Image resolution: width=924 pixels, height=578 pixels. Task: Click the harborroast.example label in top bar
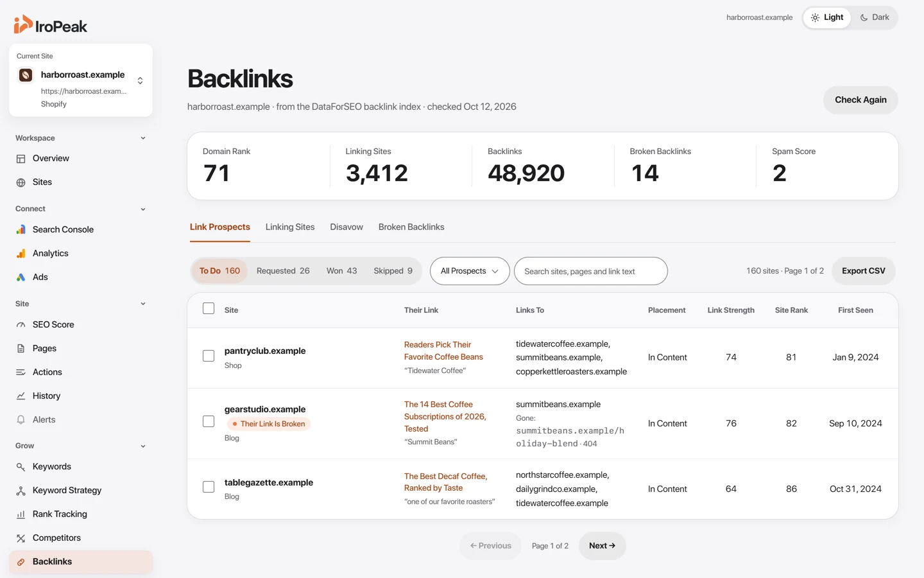click(759, 17)
